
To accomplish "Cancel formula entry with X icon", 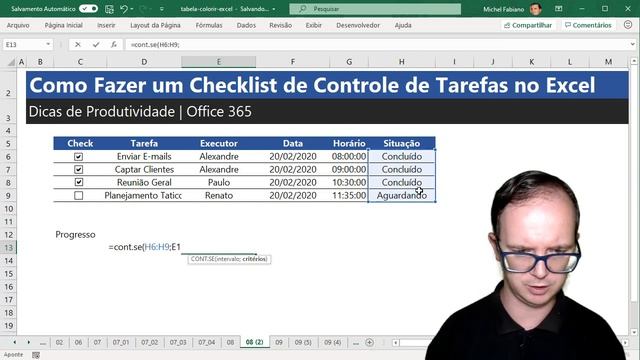I will tap(78, 44).
